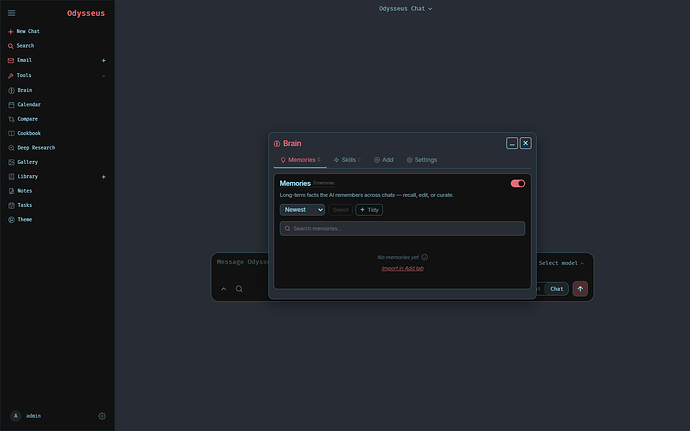Switch to the Brain Settings tab
Viewport: 690px width, 431px height.
422,160
